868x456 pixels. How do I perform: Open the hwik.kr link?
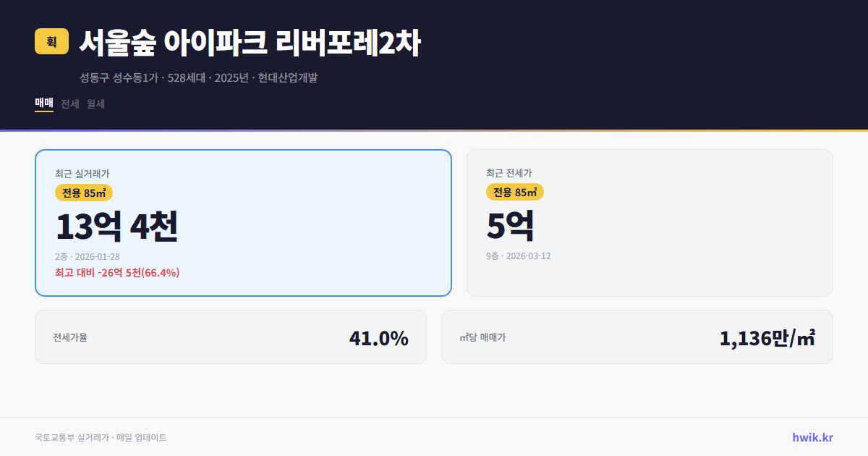(x=812, y=436)
